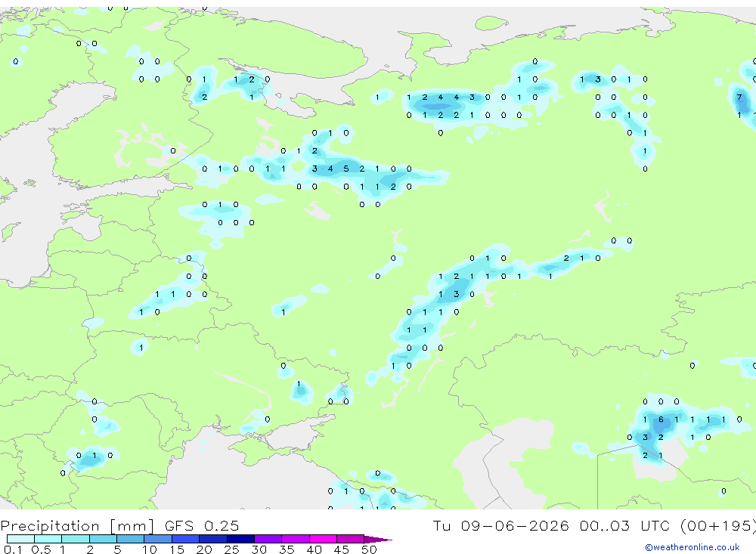The width and height of the screenshot is (756, 554).
Task: Pick the legend swatch from 10 to 15
Action: click(158, 539)
